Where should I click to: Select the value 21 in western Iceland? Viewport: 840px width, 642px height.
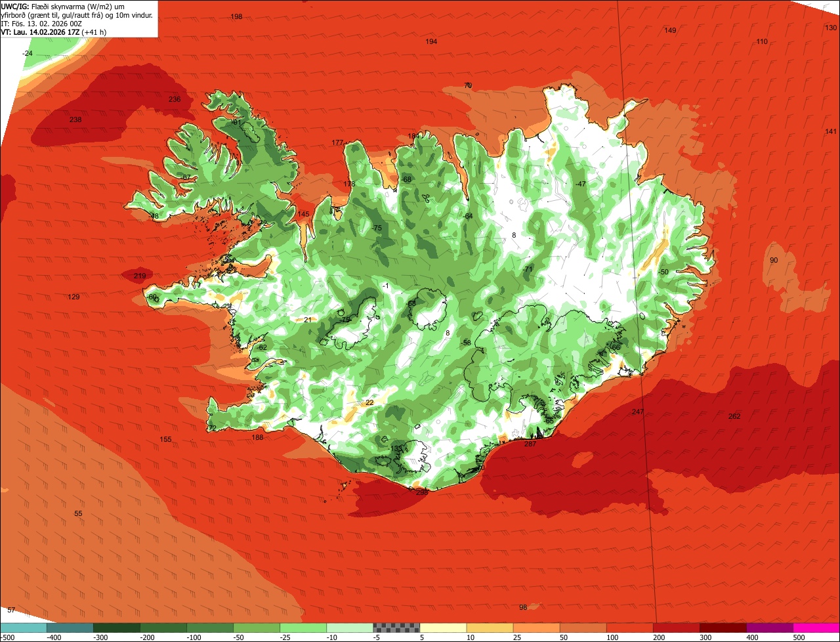pyautogui.click(x=308, y=320)
